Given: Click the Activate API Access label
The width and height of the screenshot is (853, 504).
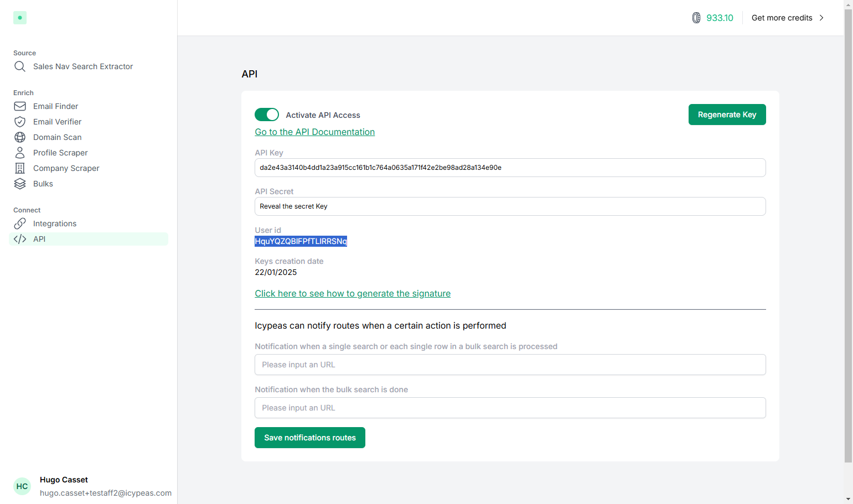Looking at the screenshot, I should [323, 115].
